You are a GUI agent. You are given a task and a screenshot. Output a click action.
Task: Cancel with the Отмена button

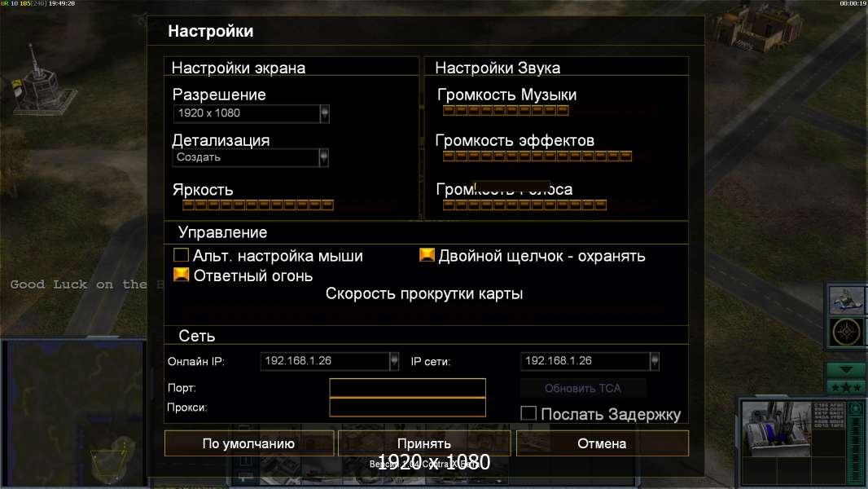click(603, 443)
